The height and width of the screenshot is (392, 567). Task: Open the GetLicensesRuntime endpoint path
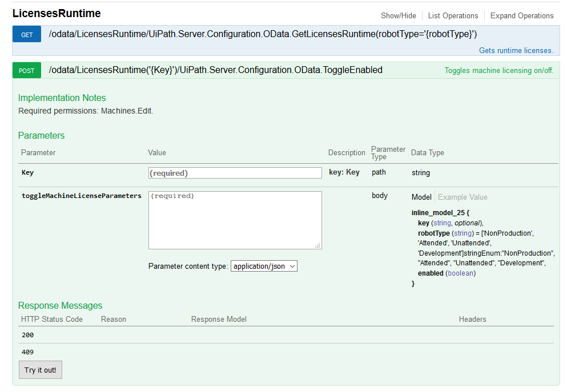click(x=263, y=34)
